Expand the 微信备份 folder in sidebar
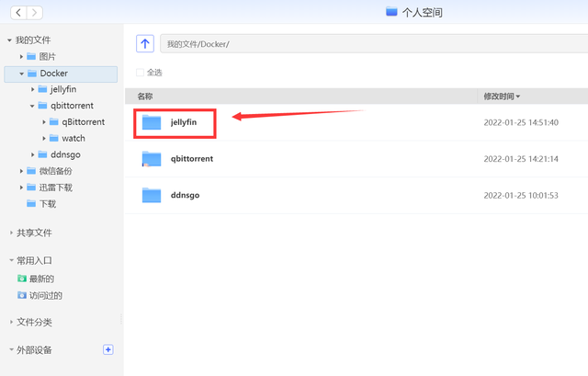Viewport: 588px width, 376px height. (x=21, y=171)
